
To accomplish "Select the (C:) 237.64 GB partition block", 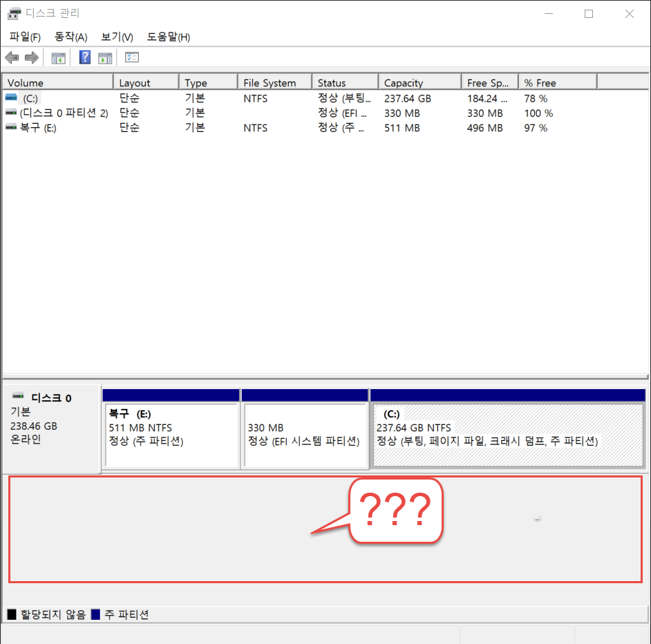I will 508,429.
